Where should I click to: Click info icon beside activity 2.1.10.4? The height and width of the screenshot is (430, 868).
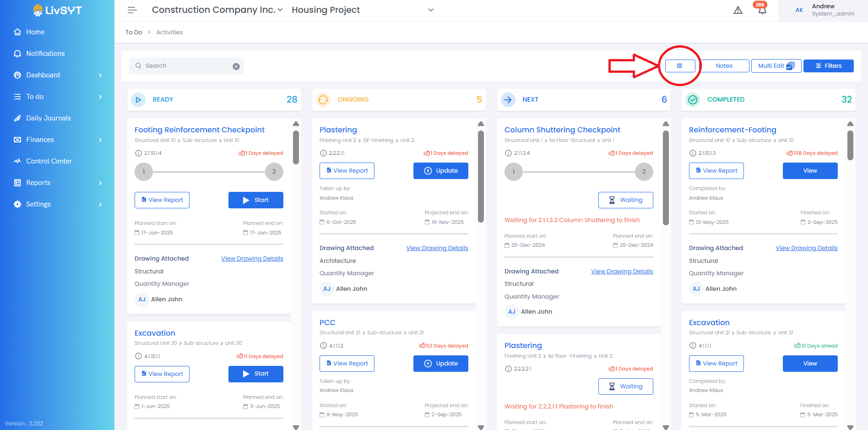138,153
